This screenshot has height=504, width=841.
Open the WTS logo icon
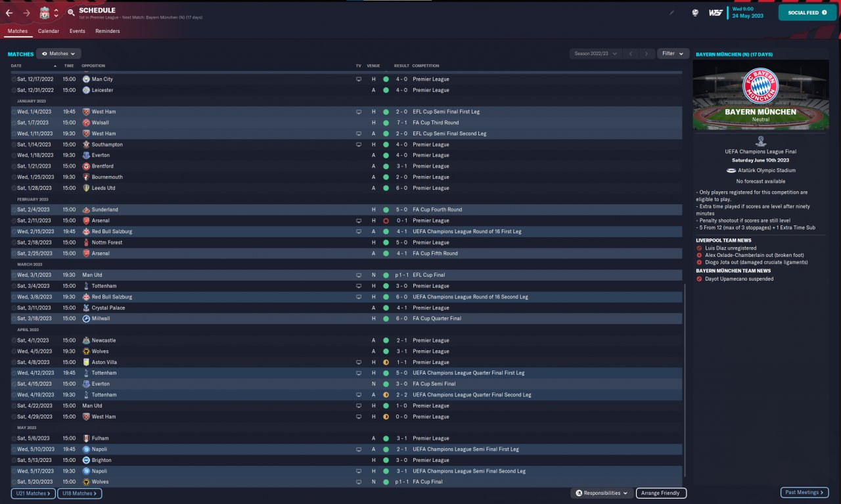coord(716,12)
